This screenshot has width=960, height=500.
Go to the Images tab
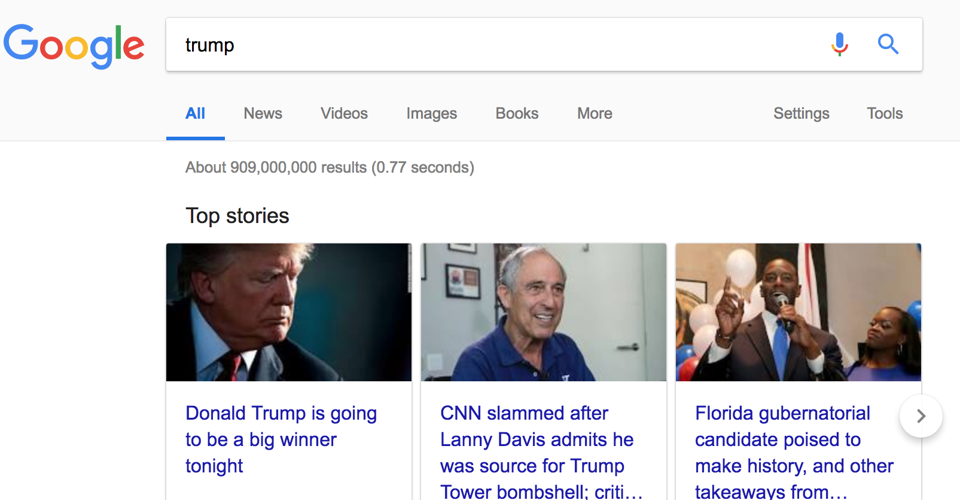[431, 113]
